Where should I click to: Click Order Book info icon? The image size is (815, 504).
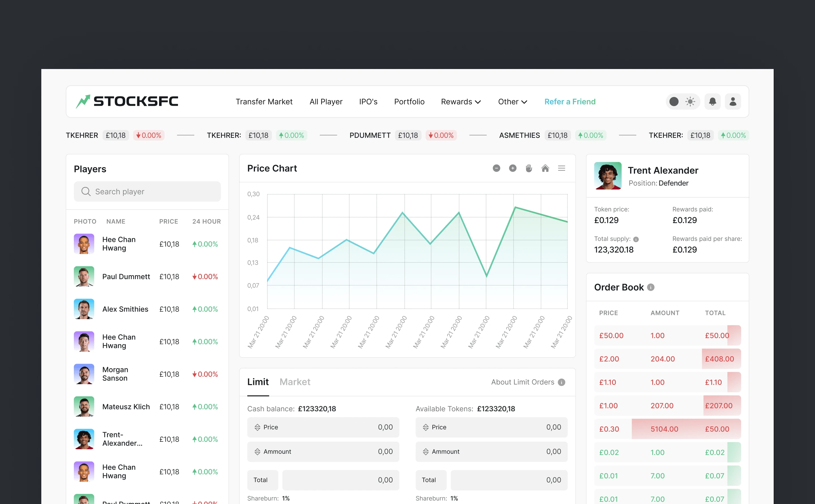pos(651,287)
